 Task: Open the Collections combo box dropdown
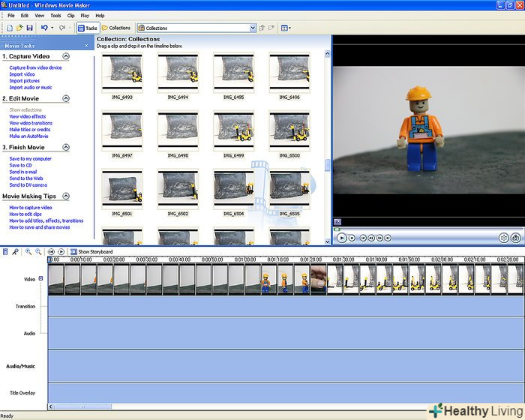(252, 28)
